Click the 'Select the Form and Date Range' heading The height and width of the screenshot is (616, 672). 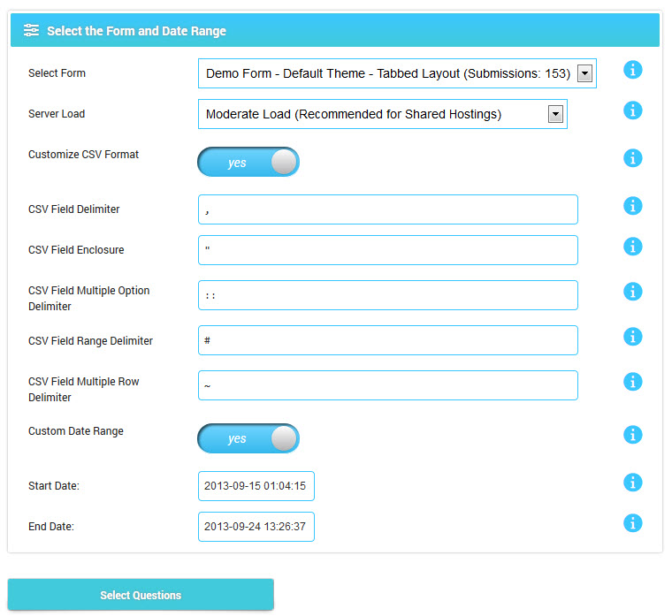point(136,31)
